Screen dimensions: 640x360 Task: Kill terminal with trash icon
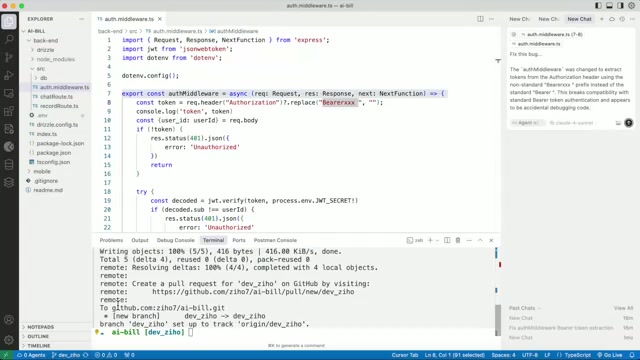(458, 240)
